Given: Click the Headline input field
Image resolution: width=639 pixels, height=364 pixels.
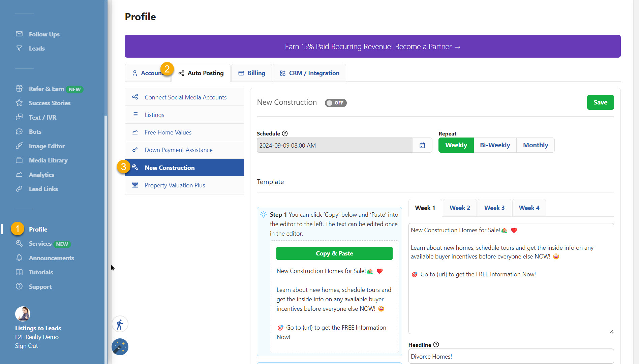Looking at the screenshot, I should (x=511, y=356).
